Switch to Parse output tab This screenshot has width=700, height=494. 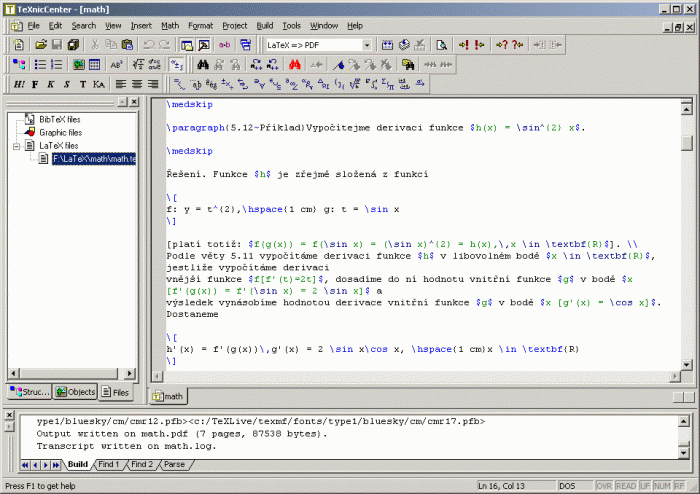174,464
